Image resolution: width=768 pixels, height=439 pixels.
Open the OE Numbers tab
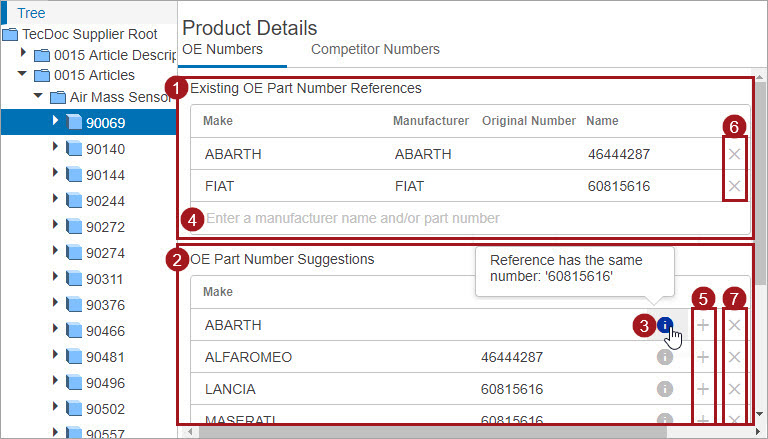click(x=222, y=49)
